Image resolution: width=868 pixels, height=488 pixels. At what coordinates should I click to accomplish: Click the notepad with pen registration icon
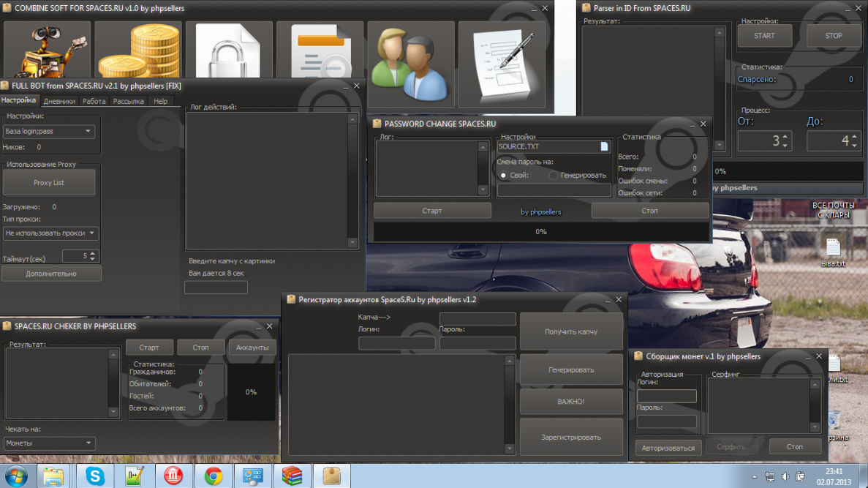click(x=501, y=62)
